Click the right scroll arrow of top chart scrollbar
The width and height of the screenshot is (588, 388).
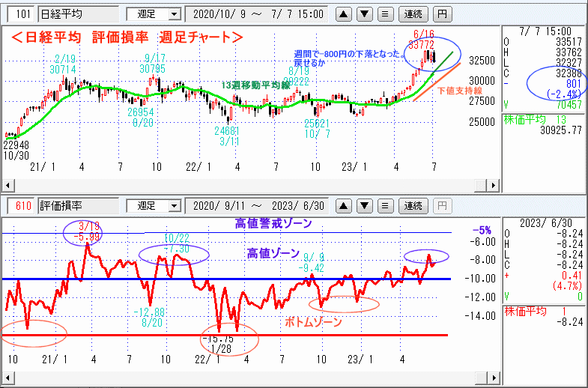click(x=494, y=185)
